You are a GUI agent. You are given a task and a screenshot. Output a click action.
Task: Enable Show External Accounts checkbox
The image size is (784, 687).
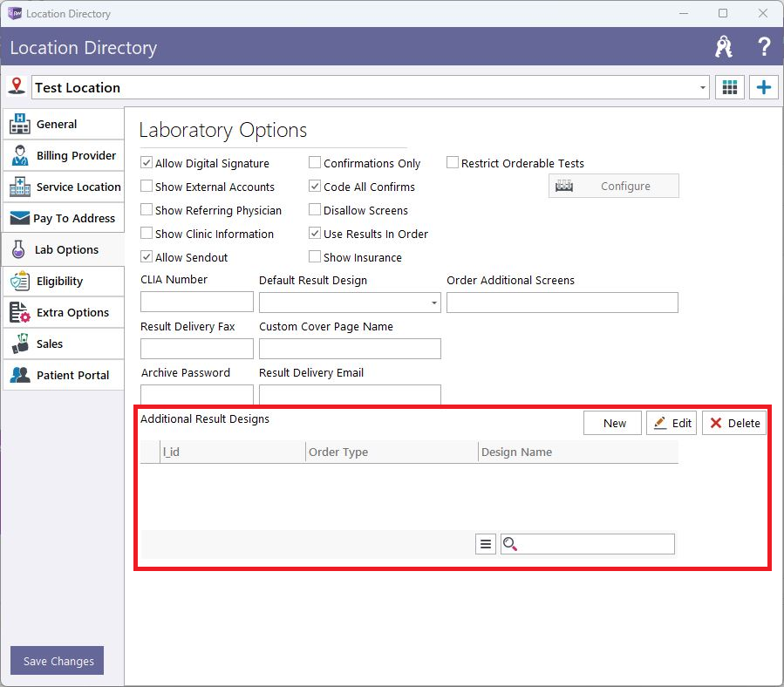[147, 187]
